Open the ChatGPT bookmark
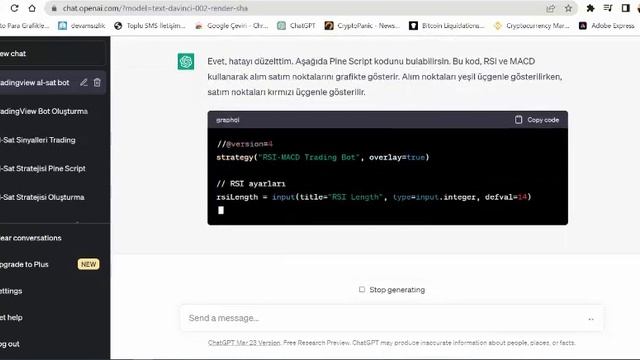 pyautogui.click(x=296, y=26)
